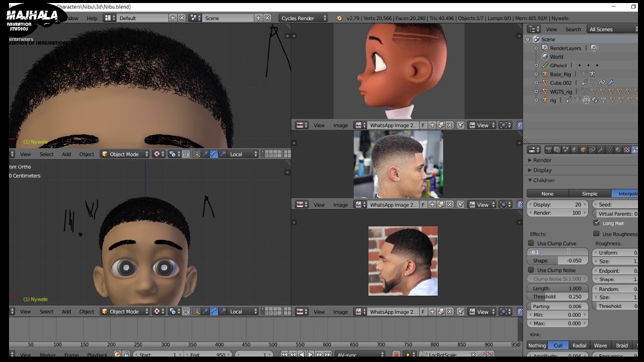Select the Constraints chain tab icon
The width and height of the screenshot is (644, 362).
coord(592,150)
